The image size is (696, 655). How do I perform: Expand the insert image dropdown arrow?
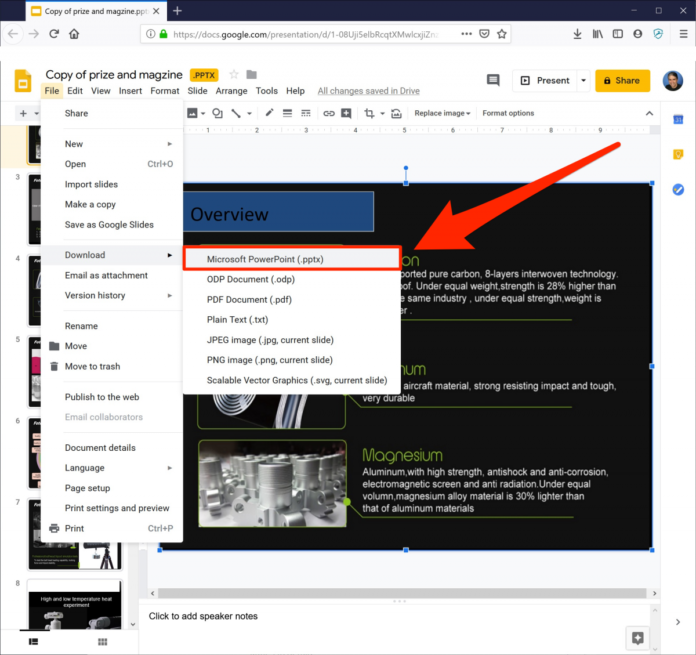(x=203, y=114)
